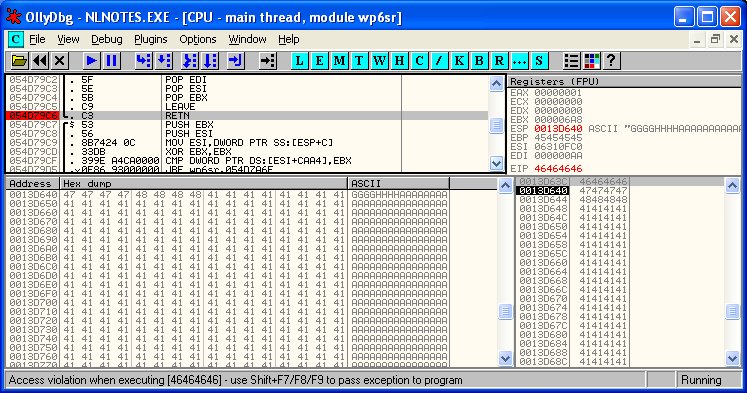Click Execute till return icon
The image size is (747, 393).
click(236, 60)
